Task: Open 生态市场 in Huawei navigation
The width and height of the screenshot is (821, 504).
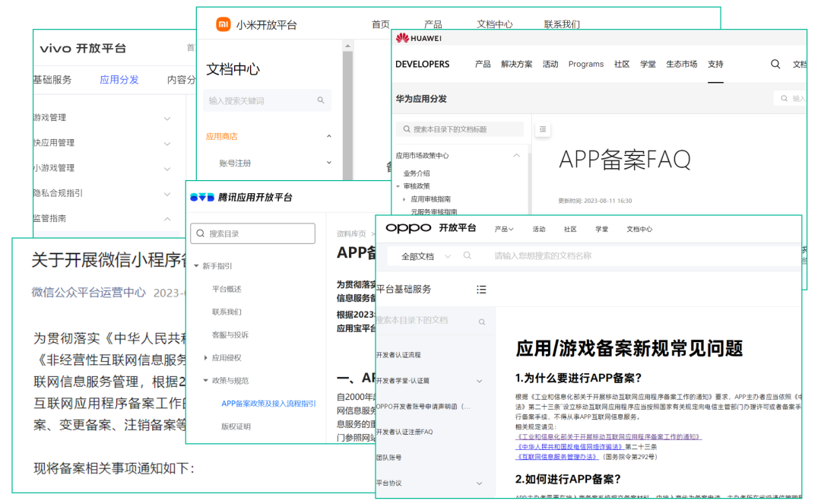Action: click(x=681, y=64)
